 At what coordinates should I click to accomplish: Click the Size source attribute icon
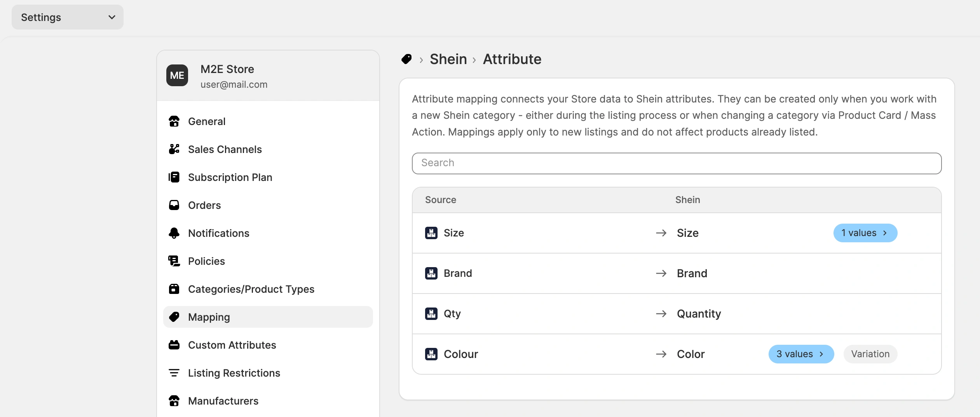click(431, 233)
